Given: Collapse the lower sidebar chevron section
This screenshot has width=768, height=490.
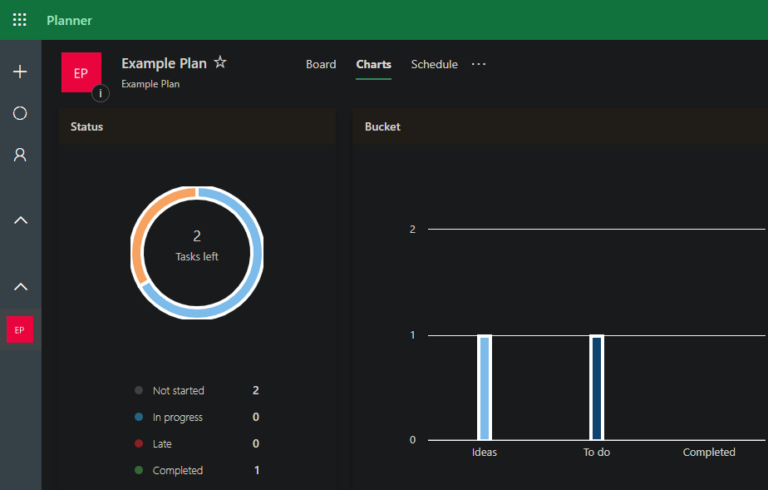Looking at the screenshot, I should tap(20, 287).
